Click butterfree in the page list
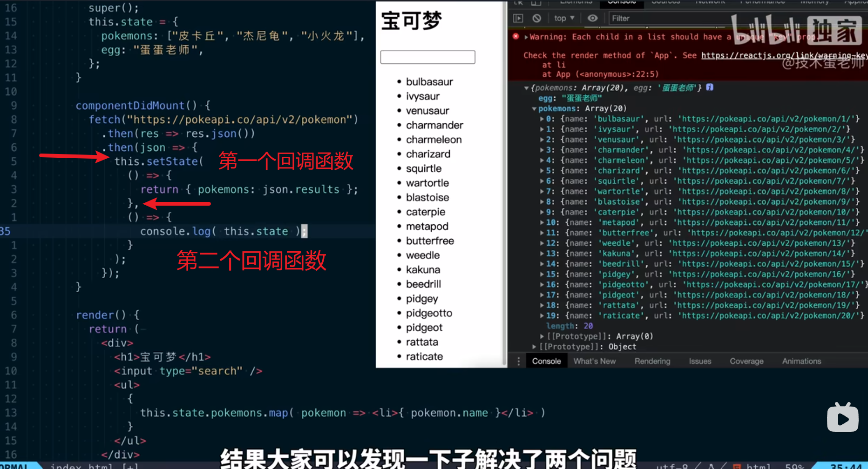868x469 pixels. tap(430, 241)
